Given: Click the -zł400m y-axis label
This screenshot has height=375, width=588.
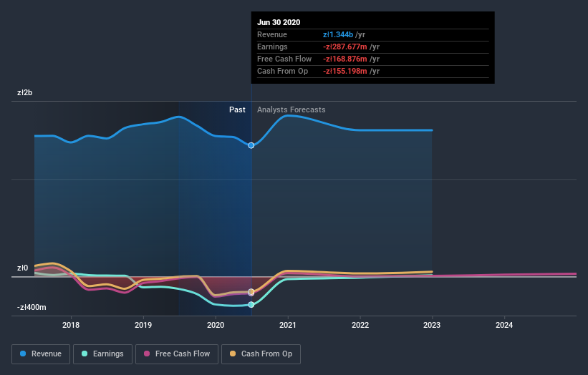Looking at the screenshot, I should [x=32, y=307].
